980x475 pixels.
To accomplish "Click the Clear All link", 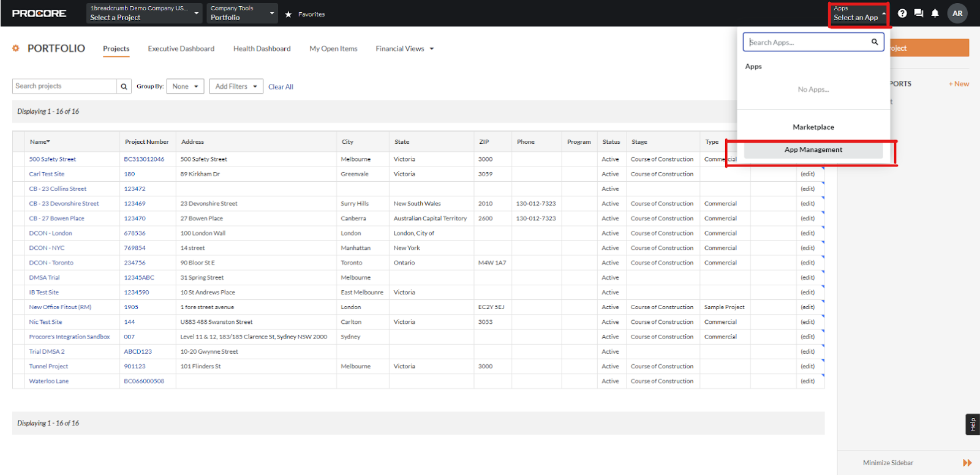I will 281,87.
